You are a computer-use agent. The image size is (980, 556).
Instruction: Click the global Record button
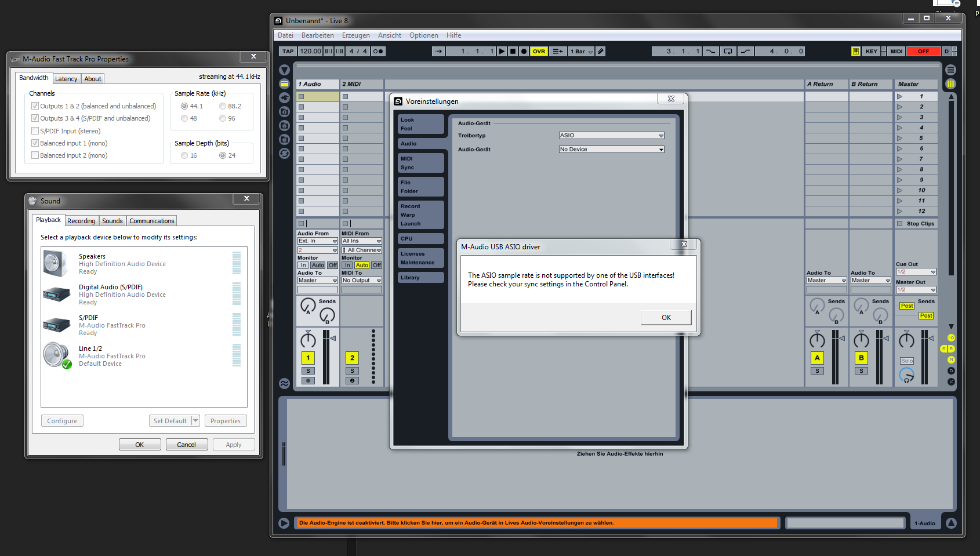coord(524,52)
